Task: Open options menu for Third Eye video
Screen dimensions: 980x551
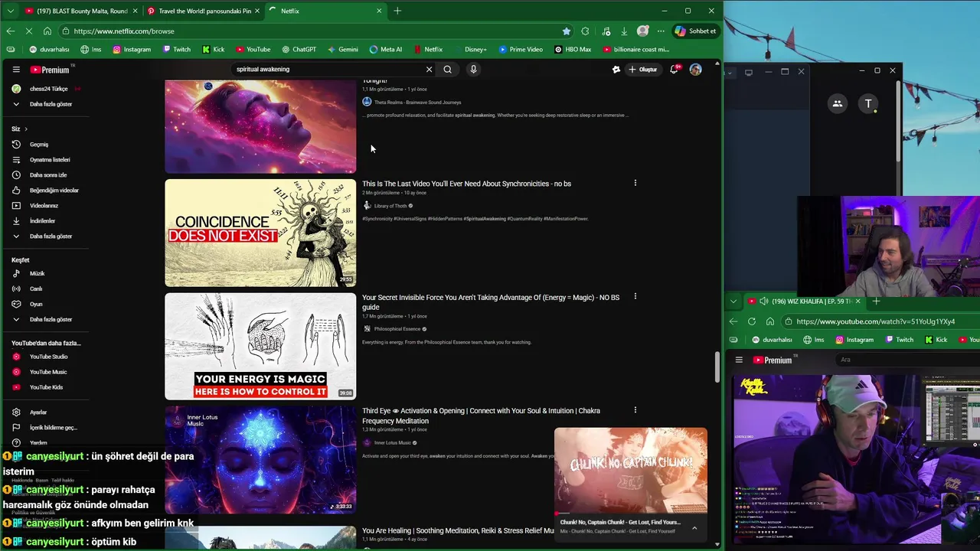Action: [x=635, y=410]
